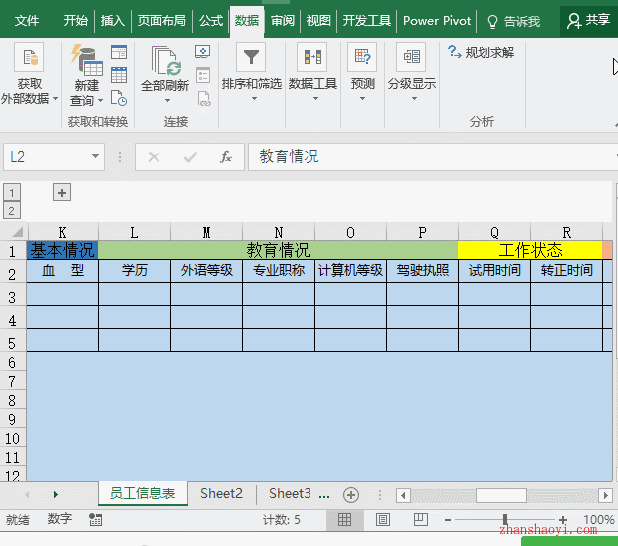
Task: Click Show Queries icon beside New Query
Action: coord(119,52)
